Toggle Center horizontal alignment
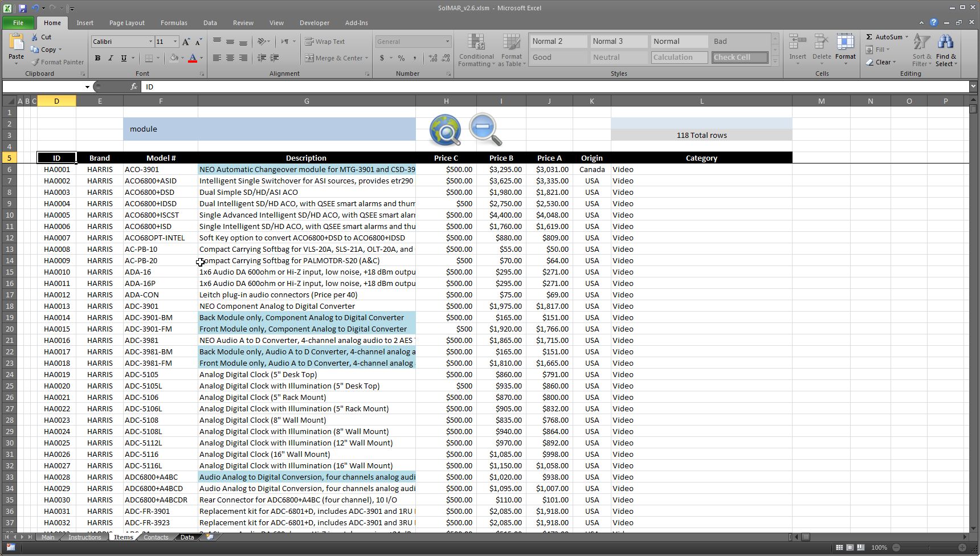Screen dimensions: 980x556 [230, 58]
